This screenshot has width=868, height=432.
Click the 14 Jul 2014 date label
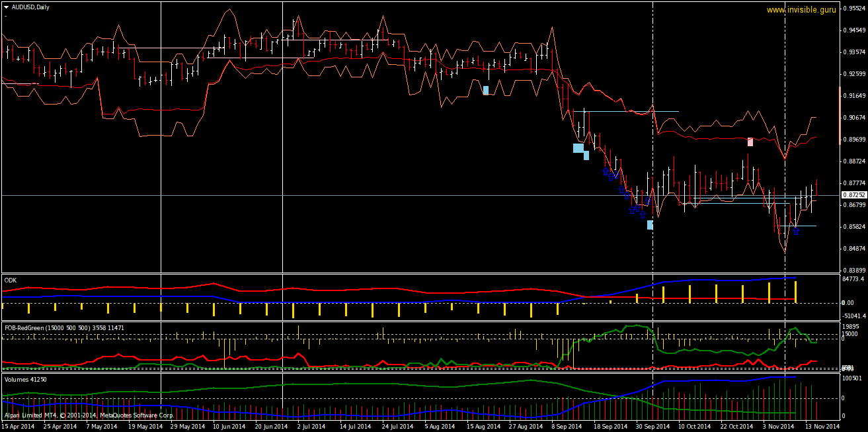pos(355,427)
